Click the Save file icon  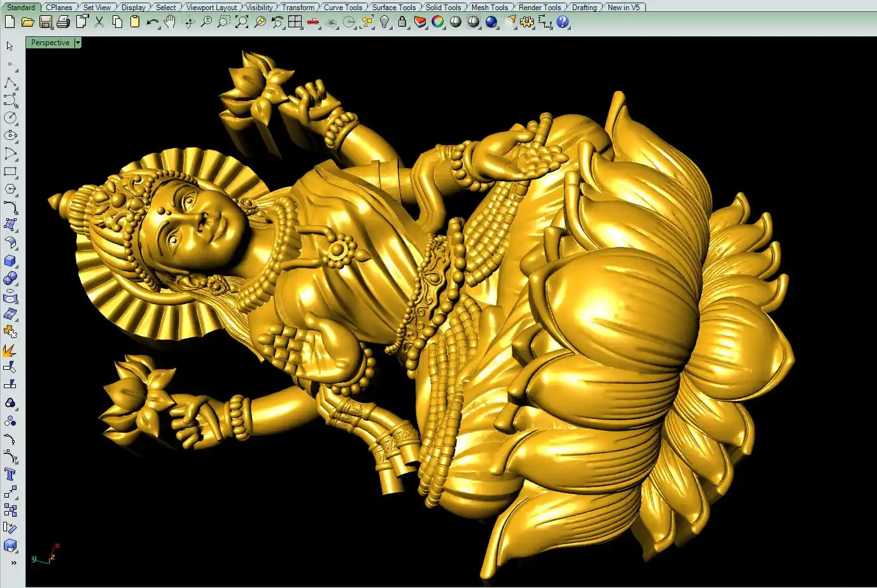point(45,22)
